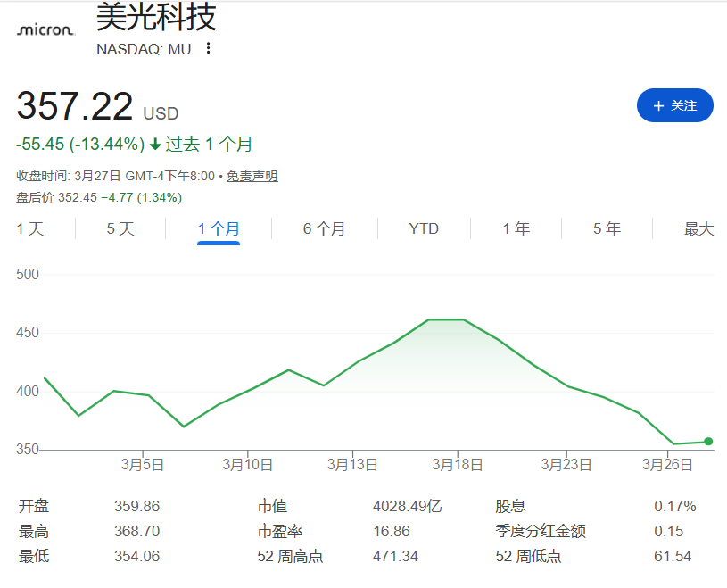Open the 免责声明 disclaimer link
Viewport: 727px width, 588px height.
click(x=251, y=176)
